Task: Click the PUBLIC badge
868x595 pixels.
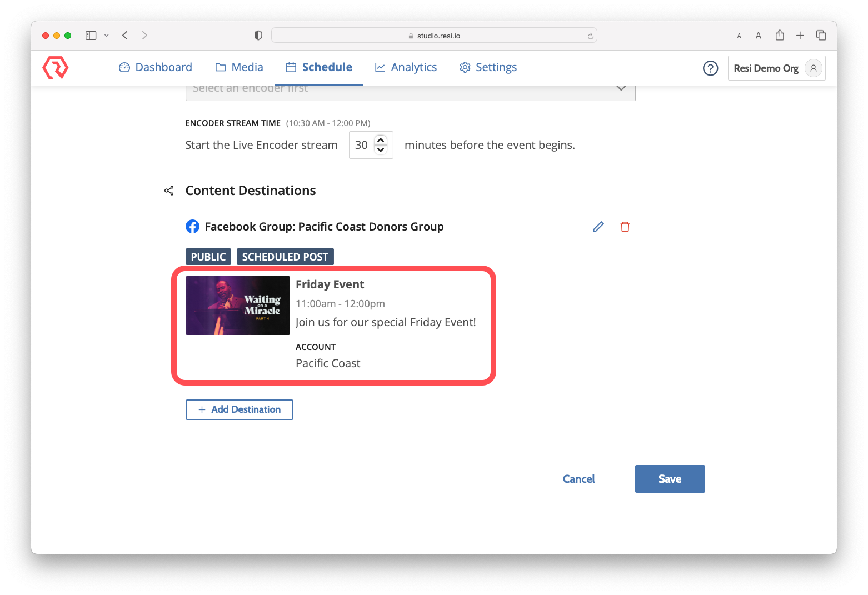Action: pyautogui.click(x=208, y=256)
